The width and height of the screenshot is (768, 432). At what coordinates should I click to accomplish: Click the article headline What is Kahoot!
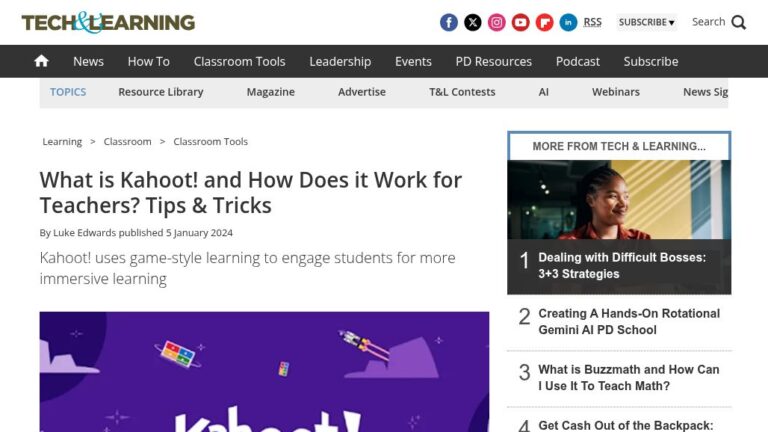coord(250,192)
